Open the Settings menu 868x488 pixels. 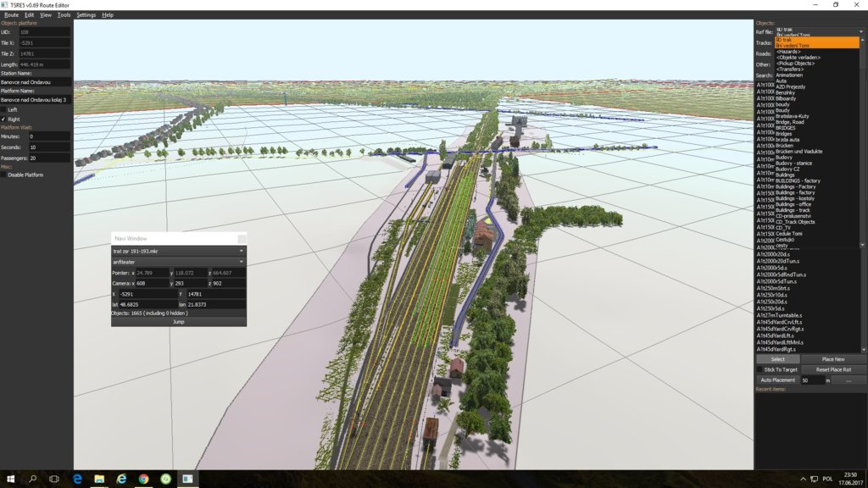[86, 14]
